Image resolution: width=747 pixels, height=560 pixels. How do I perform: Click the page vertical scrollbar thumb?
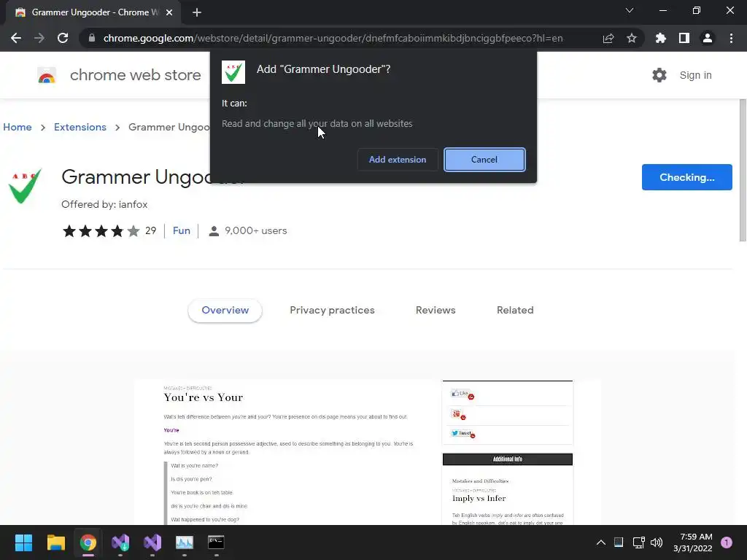(x=743, y=170)
